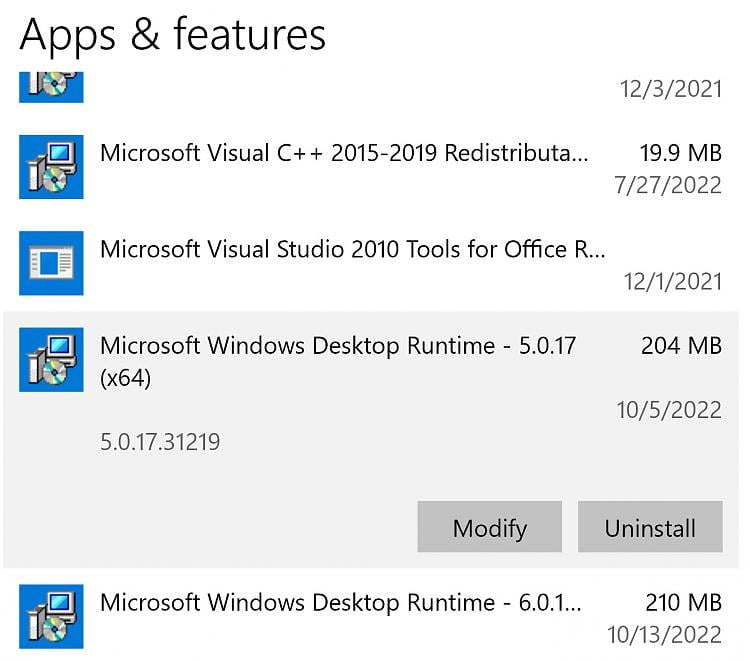Click the version number 5.0.17.31219

(x=160, y=441)
